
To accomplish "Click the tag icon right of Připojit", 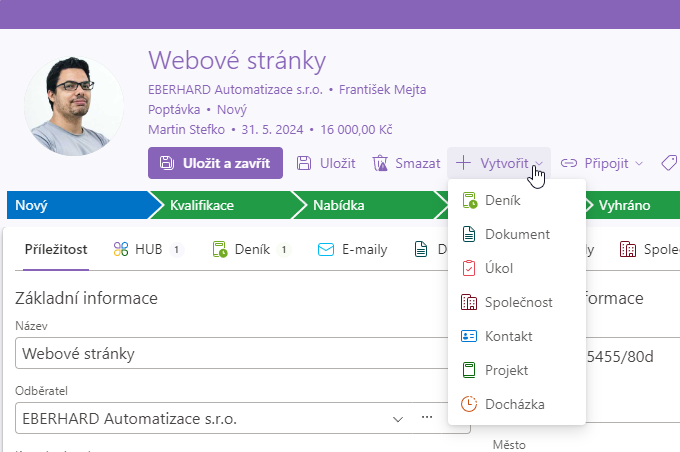I will [670, 163].
